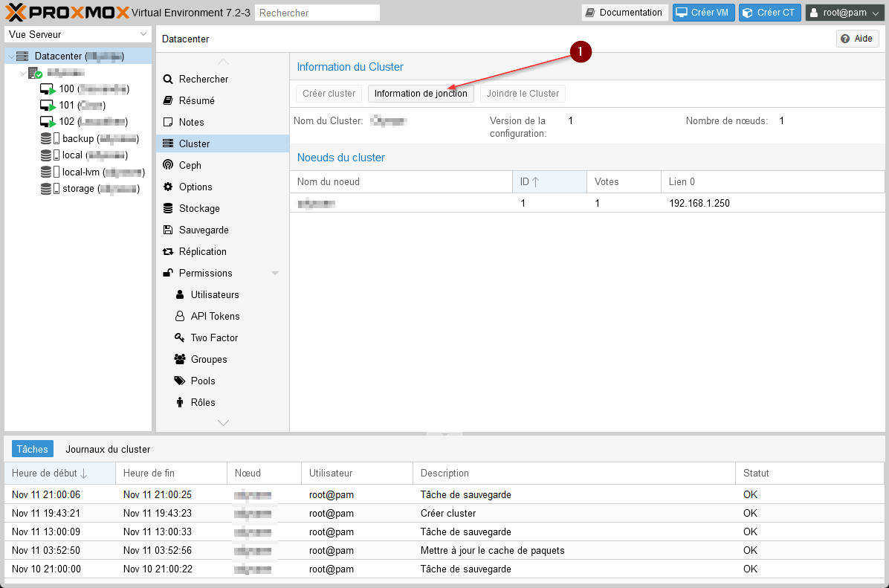Focus the Rechercher search field
This screenshot has height=588, width=889.
click(317, 13)
